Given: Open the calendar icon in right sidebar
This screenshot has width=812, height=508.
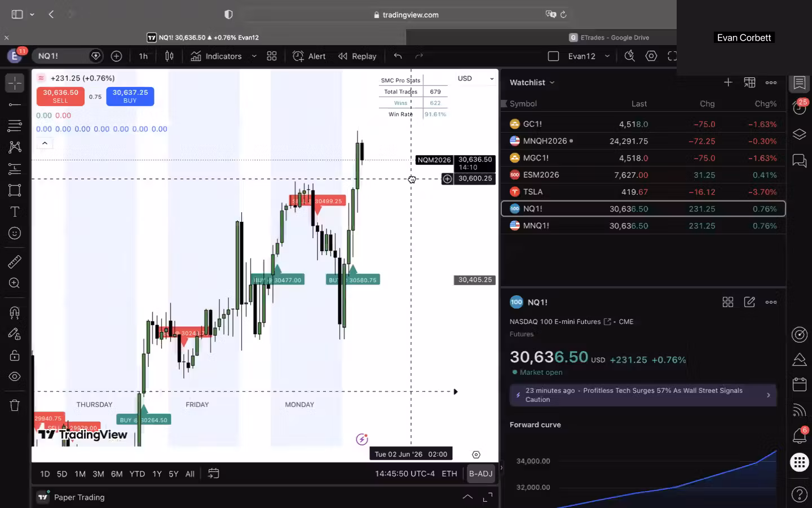Looking at the screenshot, I should click(x=800, y=385).
